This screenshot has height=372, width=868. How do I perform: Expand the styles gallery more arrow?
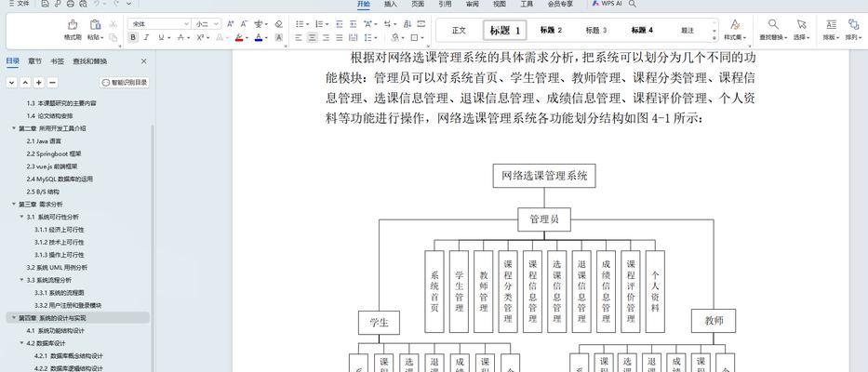(714, 37)
